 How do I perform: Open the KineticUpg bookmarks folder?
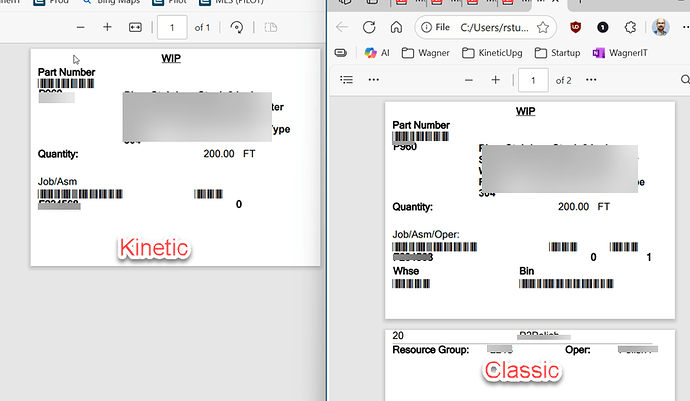coord(492,53)
